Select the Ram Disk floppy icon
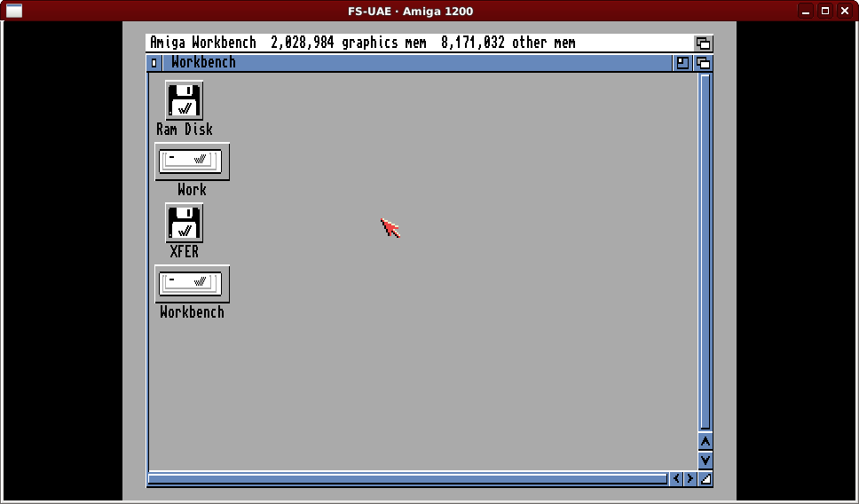The image size is (859, 504). [x=184, y=100]
